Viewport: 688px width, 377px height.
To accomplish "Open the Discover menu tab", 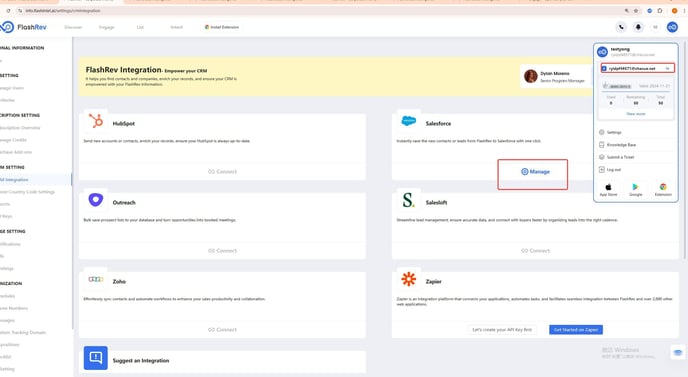I will [x=73, y=27].
